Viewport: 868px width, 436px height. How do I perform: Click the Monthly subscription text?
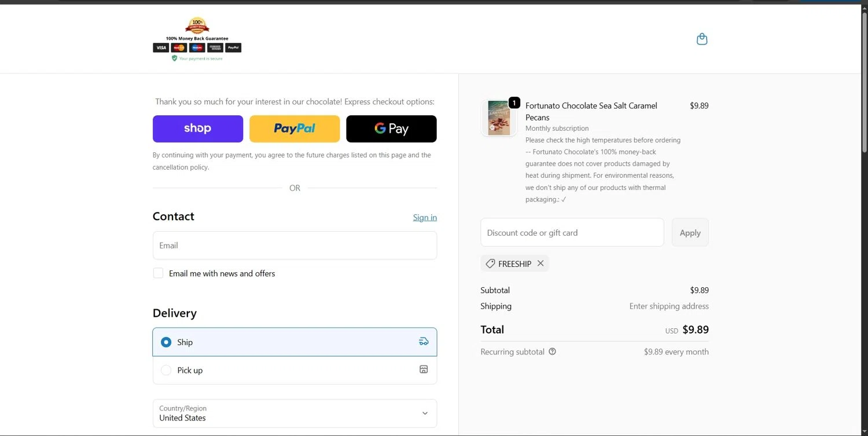click(x=557, y=129)
